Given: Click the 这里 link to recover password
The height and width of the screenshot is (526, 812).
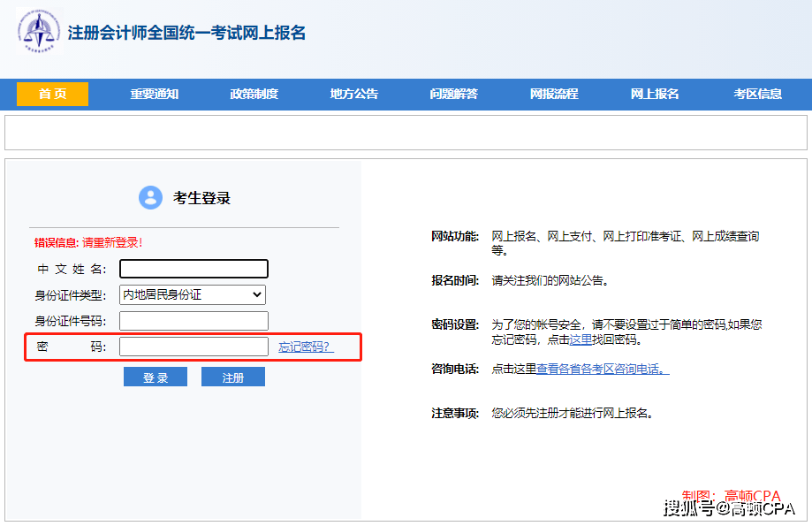Looking at the screenshot, I should tap(581, 339).
